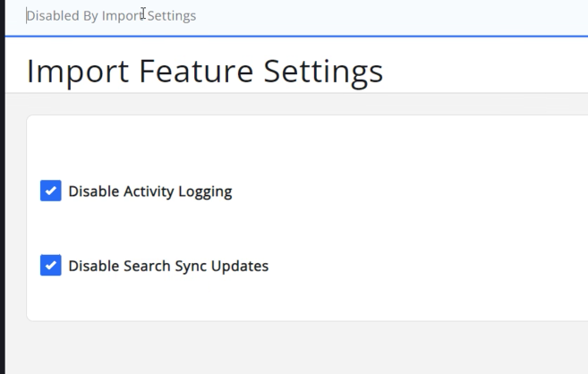The width and height of the screenshot is (588, 374).
Task: Click the "Disable Search Sync Updates" label text
Action: [168, 266]
